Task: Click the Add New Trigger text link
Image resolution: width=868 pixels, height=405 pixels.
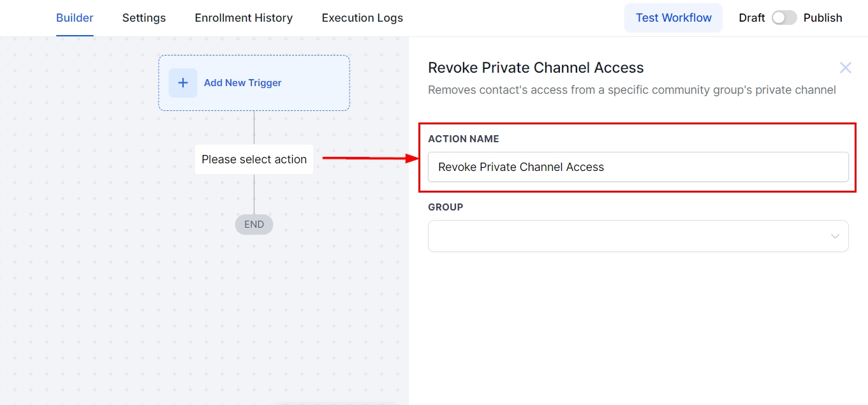Action: coord(242,83)
